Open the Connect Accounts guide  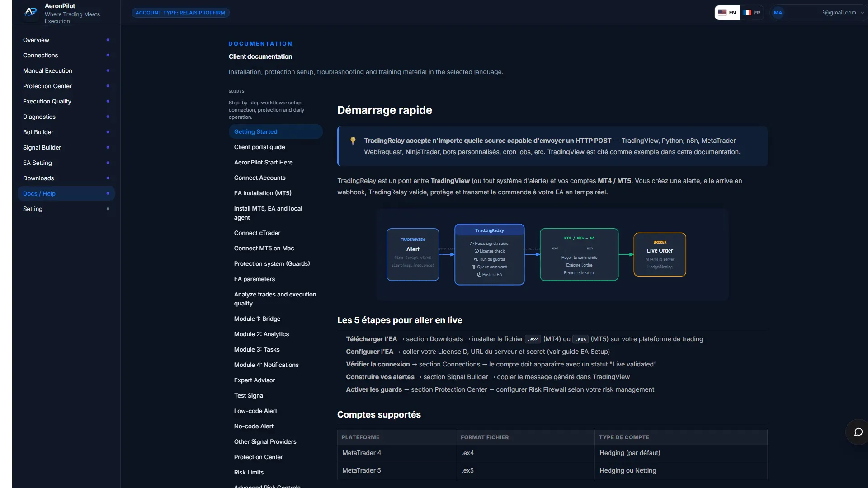(275, 178)
